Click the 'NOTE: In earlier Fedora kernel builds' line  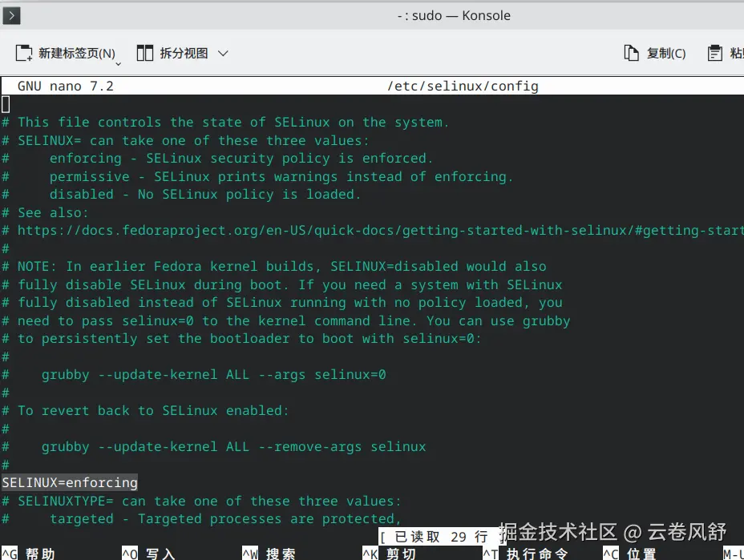(274, 267)
